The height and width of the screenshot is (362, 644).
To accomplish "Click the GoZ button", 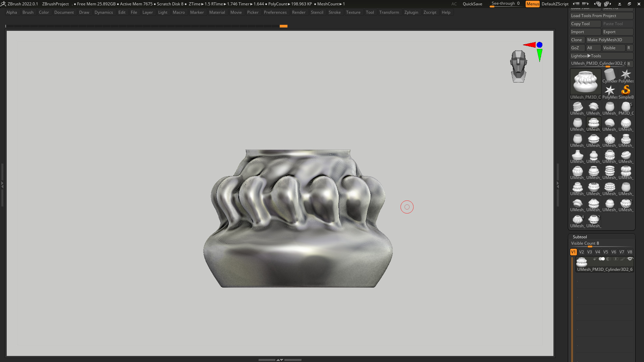I will pos(577,48).
